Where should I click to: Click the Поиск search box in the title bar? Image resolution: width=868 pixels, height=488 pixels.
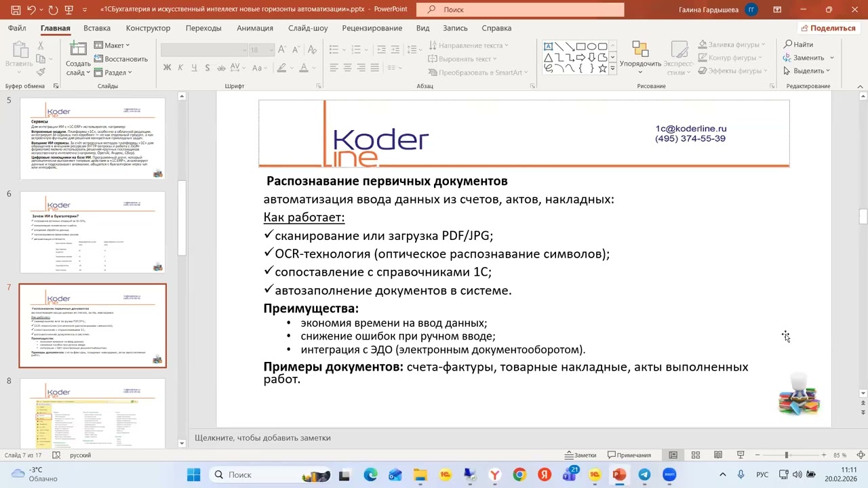click(x=520, y=9)
